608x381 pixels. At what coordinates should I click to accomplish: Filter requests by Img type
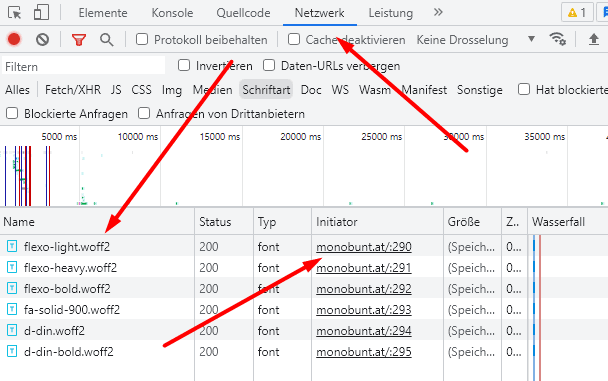click(172, 90)
